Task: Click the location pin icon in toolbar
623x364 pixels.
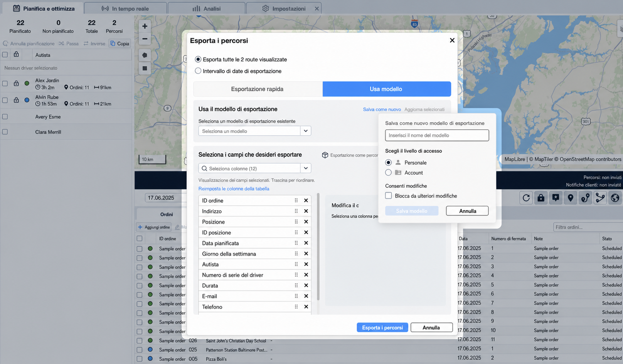Action: 571,198
